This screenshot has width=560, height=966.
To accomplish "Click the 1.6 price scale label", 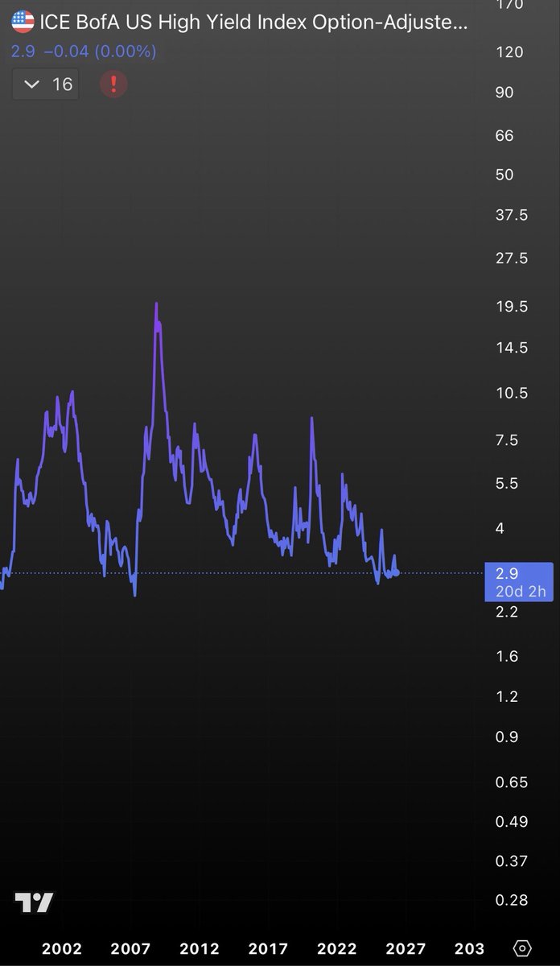I will tap(507, 656).
